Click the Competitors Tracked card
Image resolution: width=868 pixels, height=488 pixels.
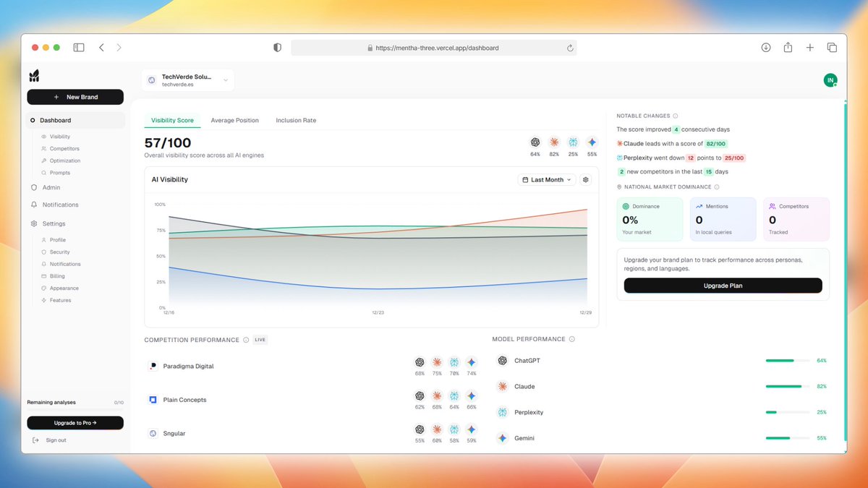click(796, 219)
